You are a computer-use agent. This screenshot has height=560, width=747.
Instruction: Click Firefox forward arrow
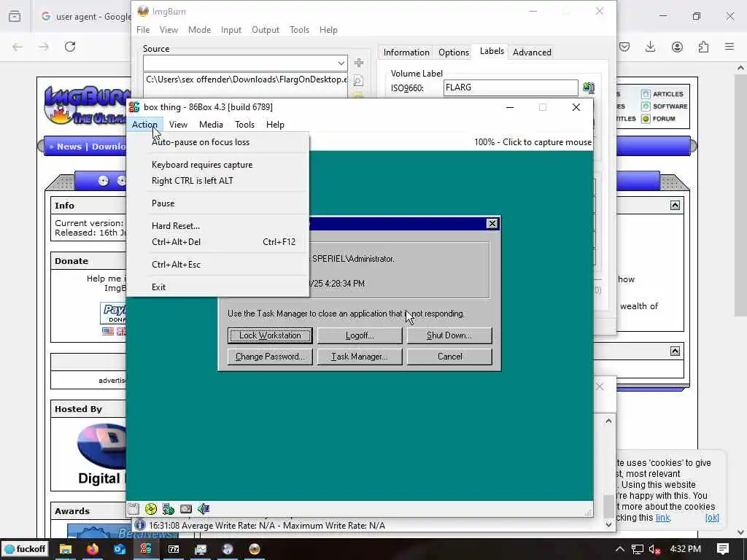(x=44, y=47)
